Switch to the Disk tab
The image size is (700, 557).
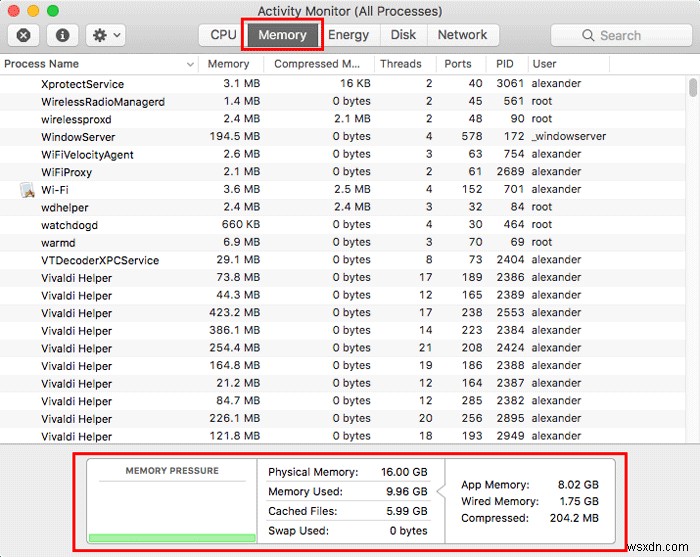click(403, 35)
